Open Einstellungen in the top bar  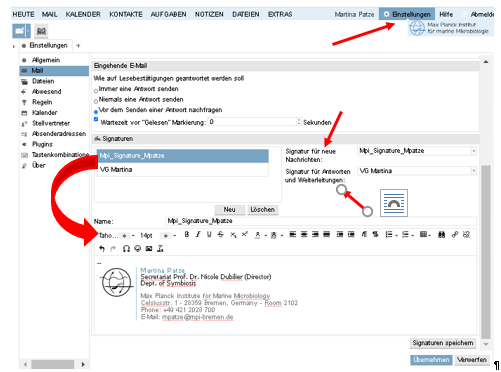coord(407,14)
